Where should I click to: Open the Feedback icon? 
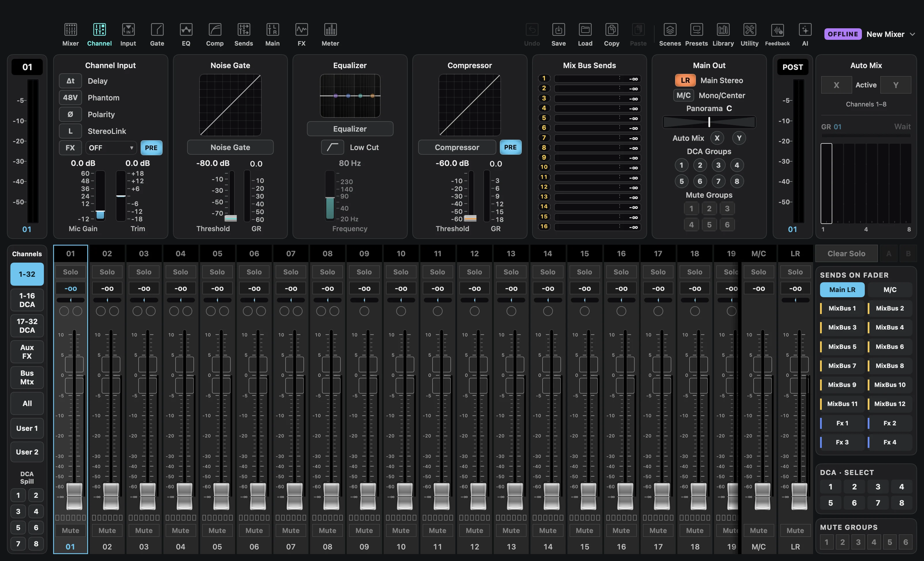777,30
